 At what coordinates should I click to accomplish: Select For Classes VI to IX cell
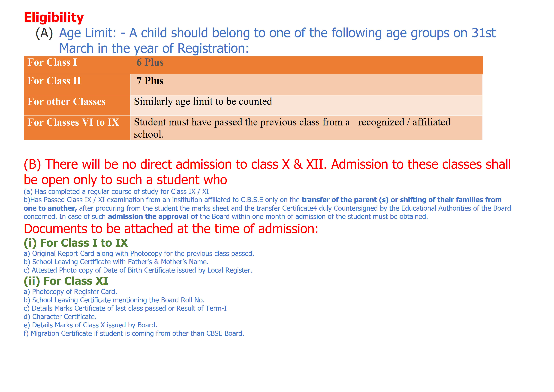click(x=77, y=128)
